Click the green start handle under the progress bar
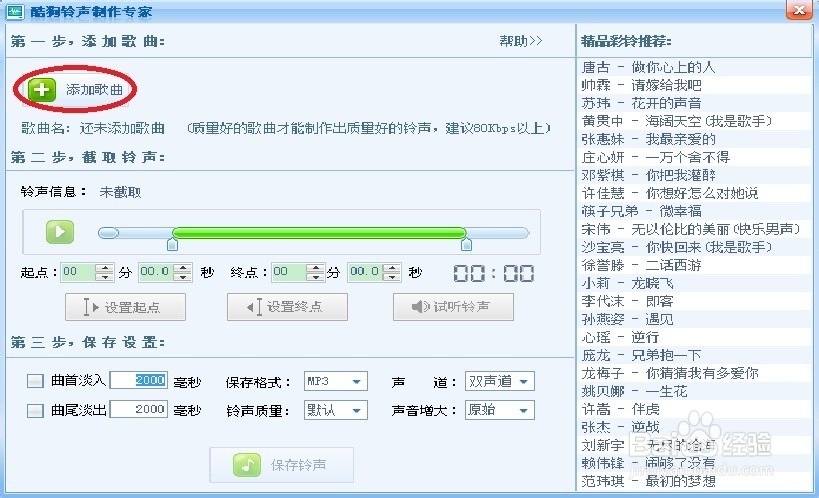Viewport: 819px width, 498px height. (x=172, y=244)
